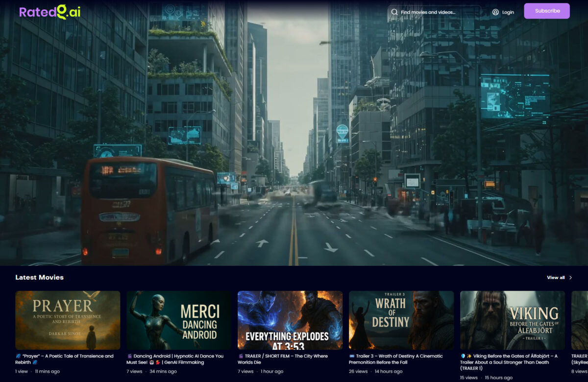Select the Everything Explodes at 3:53 thumbnail
Screen dimensions: 588x382
(x=290, y=320)
